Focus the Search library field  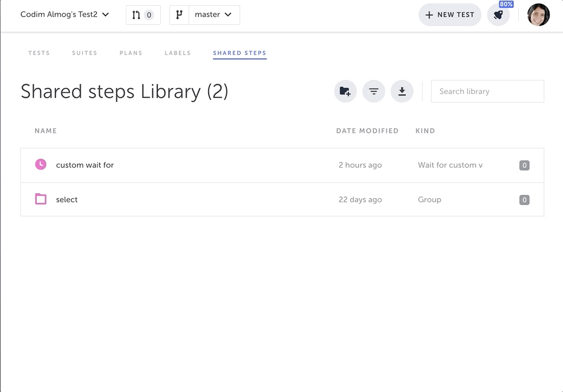tap(487, 91)
